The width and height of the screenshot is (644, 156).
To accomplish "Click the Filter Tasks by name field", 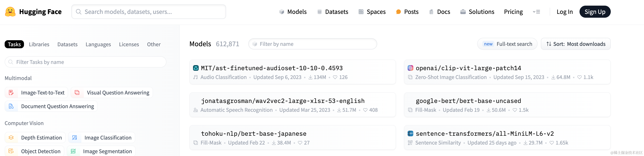I will point(85,62).
